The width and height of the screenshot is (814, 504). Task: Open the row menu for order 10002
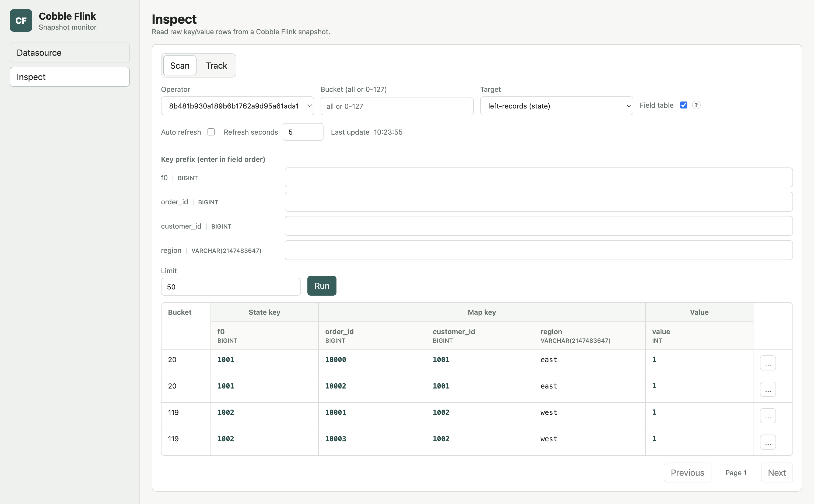pos(768,389)
